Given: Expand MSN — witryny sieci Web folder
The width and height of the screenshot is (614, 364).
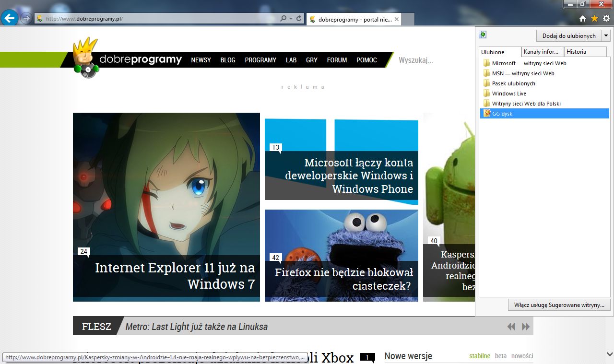Looking at the screenshot, I should click(544, 73).
